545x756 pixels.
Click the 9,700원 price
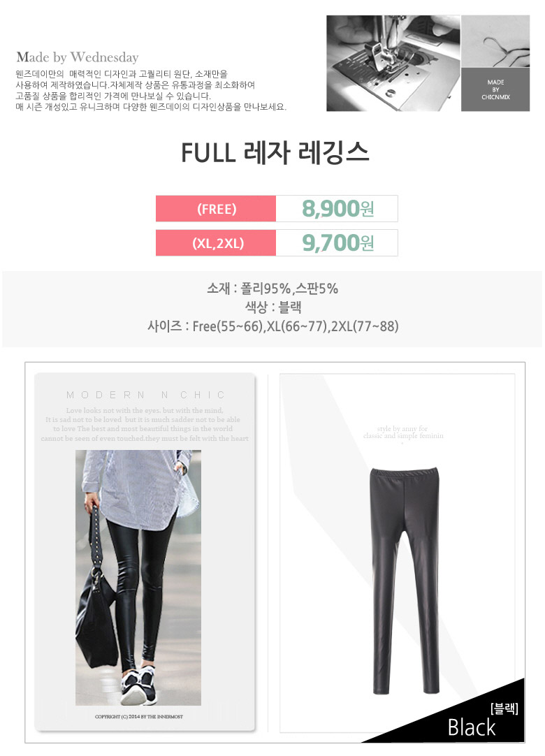pyautogui.click(x=337, y=243)
